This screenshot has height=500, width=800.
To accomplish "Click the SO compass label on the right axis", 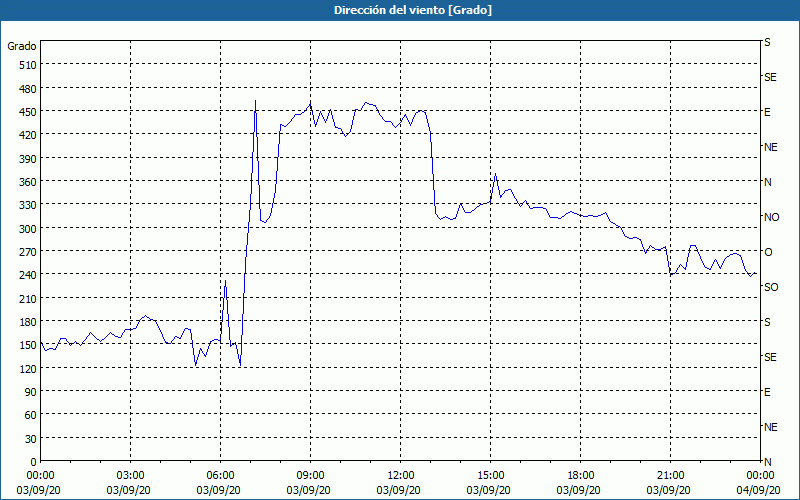I will [x=771, y=287].
